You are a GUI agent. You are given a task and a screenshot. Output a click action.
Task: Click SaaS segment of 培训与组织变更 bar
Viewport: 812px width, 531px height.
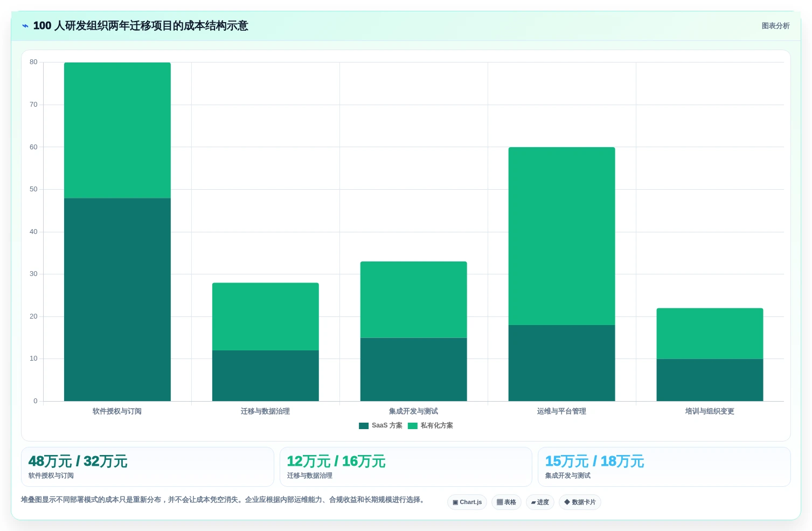[x=710, y=380]
